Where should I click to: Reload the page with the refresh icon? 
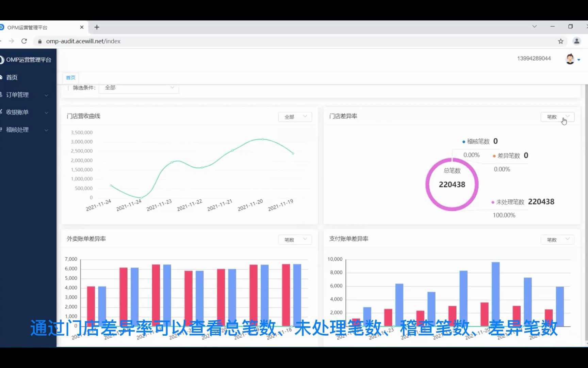24,41
